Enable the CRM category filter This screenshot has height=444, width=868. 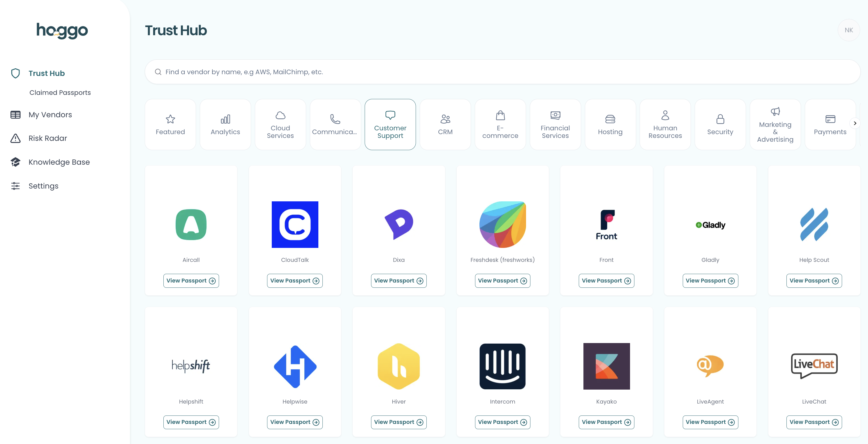pos(445,124)
